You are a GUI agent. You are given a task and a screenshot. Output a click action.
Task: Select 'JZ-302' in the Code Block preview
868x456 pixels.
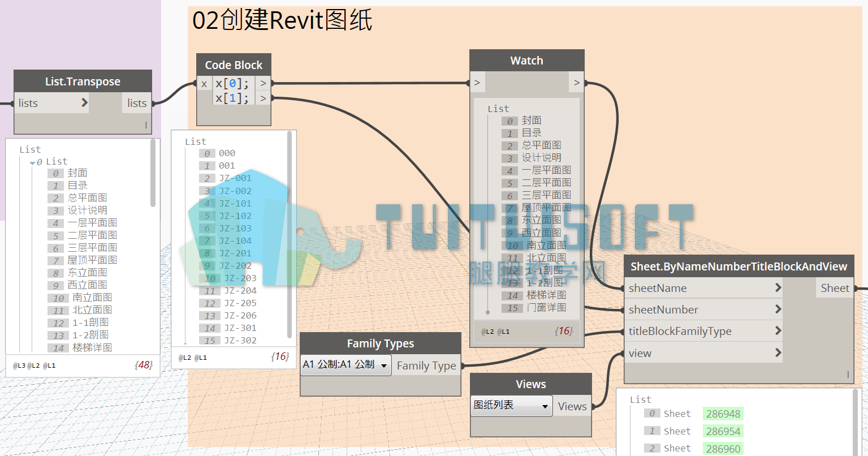240,341
